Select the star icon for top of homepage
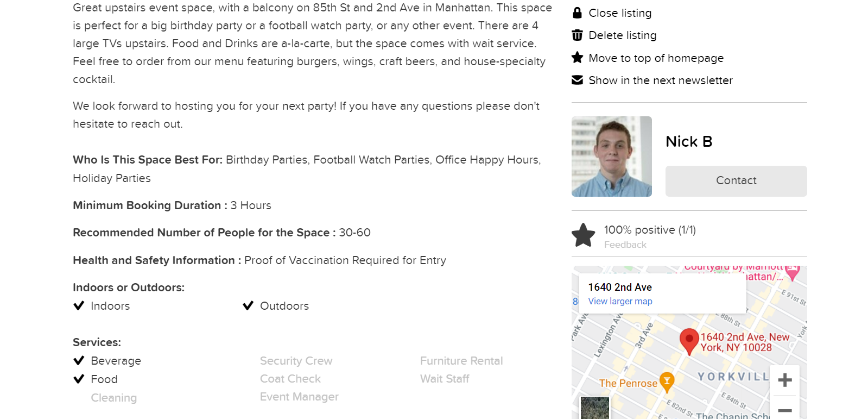 [577, 58]
